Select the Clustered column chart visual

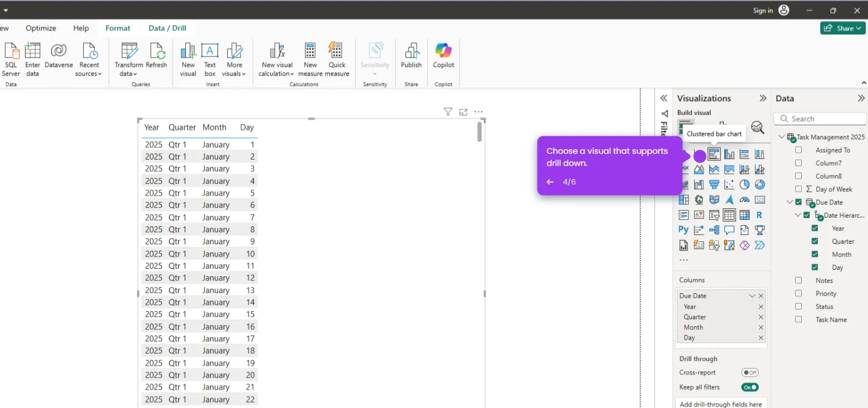[729, 154]
